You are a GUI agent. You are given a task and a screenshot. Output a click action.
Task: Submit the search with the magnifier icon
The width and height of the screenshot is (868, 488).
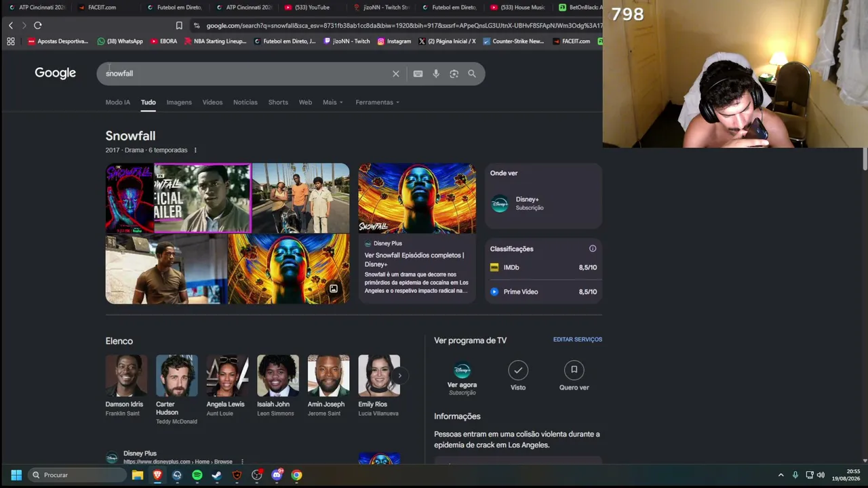(472, 74)
